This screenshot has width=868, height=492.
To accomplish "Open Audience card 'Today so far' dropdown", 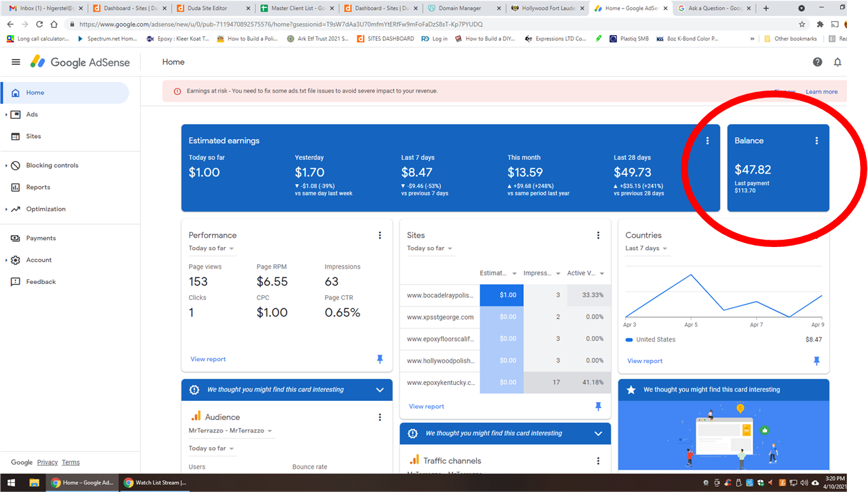I will 211,448.
